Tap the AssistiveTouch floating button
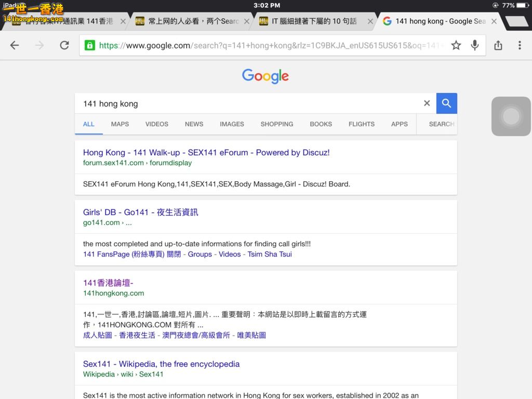 click(x=511, y=116)
